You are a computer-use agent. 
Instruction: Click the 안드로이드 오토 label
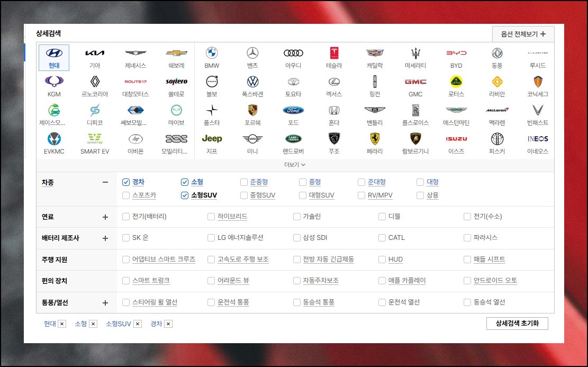click(x=495, y=281)
